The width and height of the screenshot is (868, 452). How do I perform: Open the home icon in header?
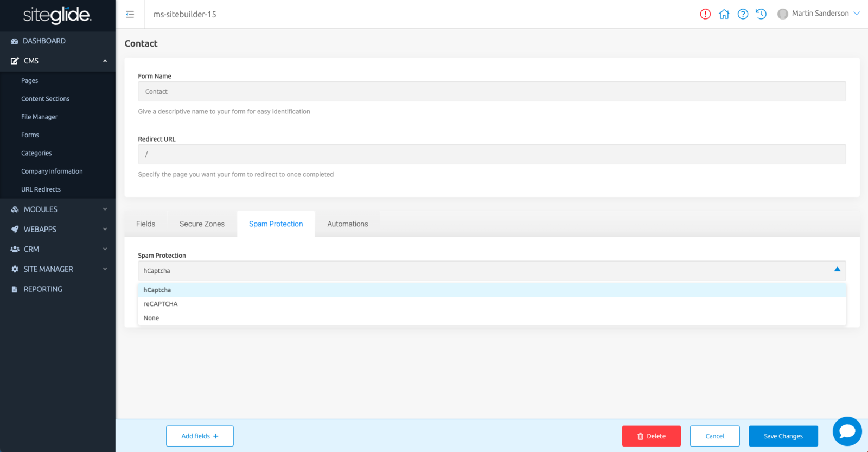point(724,14)
